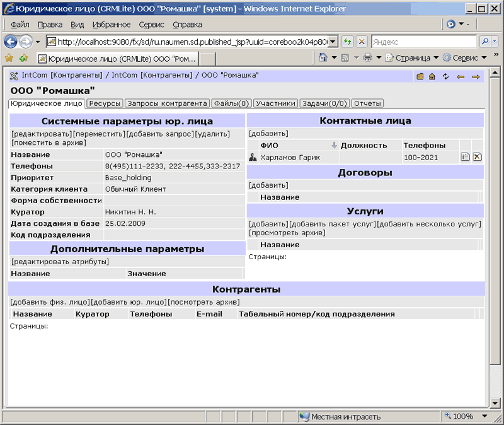Click [добавить] under Контактные лица
This screenshot has height=425, width=504.
[x=269, y=133]
